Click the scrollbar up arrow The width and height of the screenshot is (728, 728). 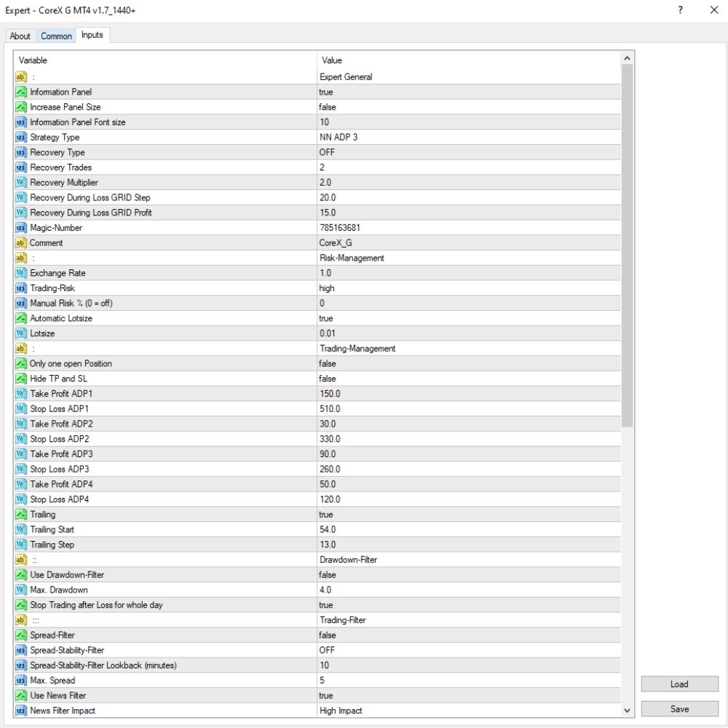click(628, 58)
